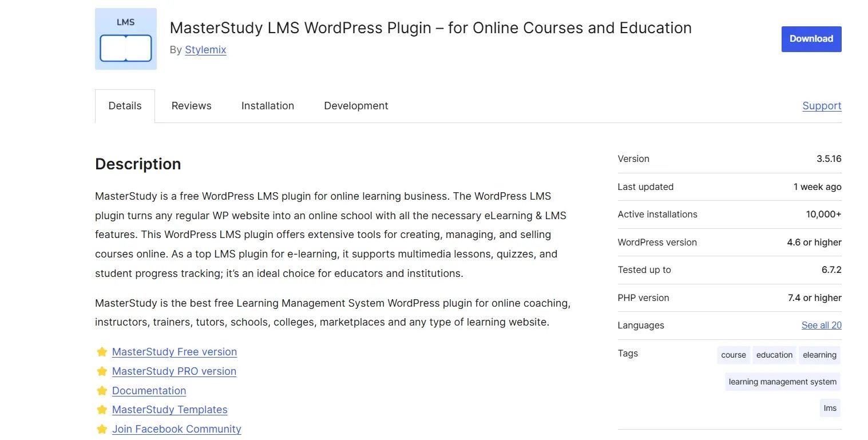This screenshot has width=868, height=440.
Task: Click the star icon beside MasterStudy Free version
Action: 102,352
